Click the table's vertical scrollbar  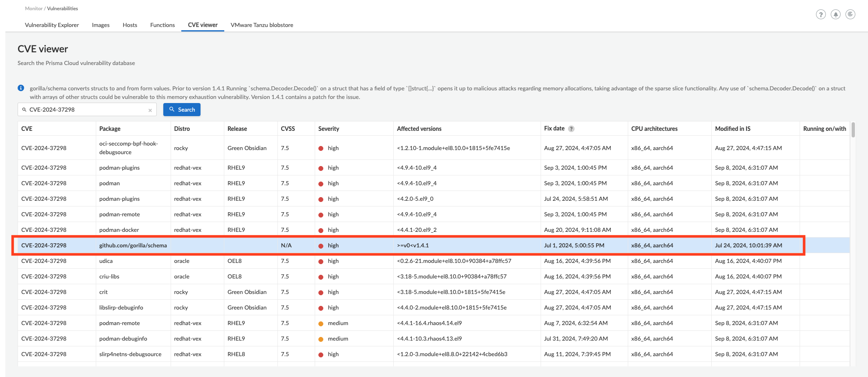pos(853,130)
